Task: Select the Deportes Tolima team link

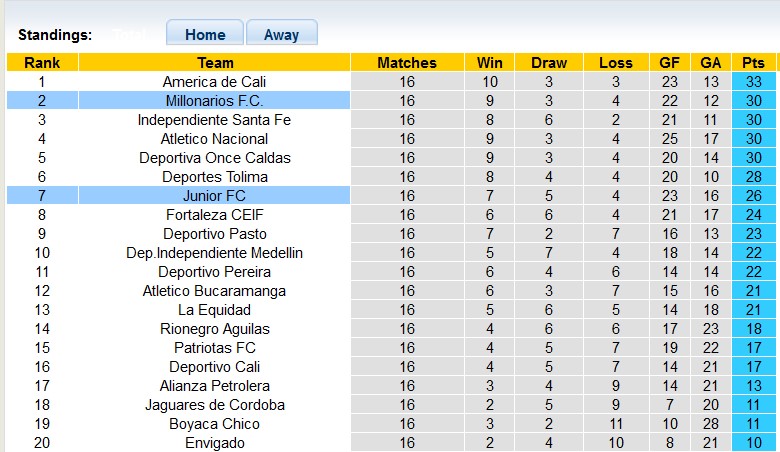Action: 215,177
